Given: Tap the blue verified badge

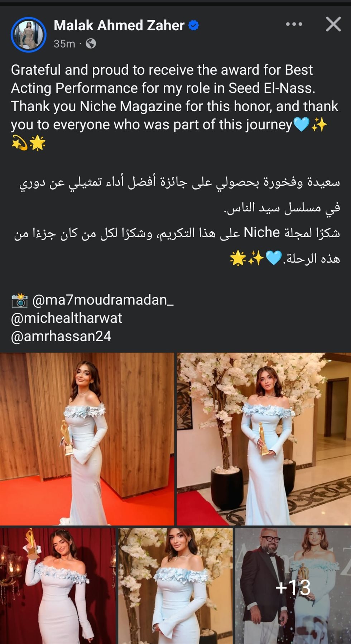Looking at the screenshot, I should pos(193,25).
